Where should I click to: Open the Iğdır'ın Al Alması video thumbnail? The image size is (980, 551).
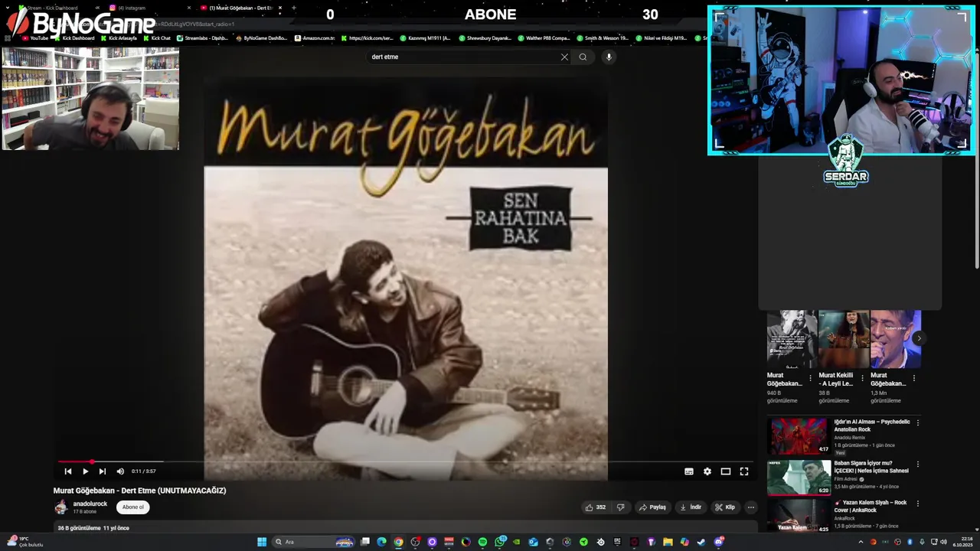pyautogui.click(x=799, y=436)
